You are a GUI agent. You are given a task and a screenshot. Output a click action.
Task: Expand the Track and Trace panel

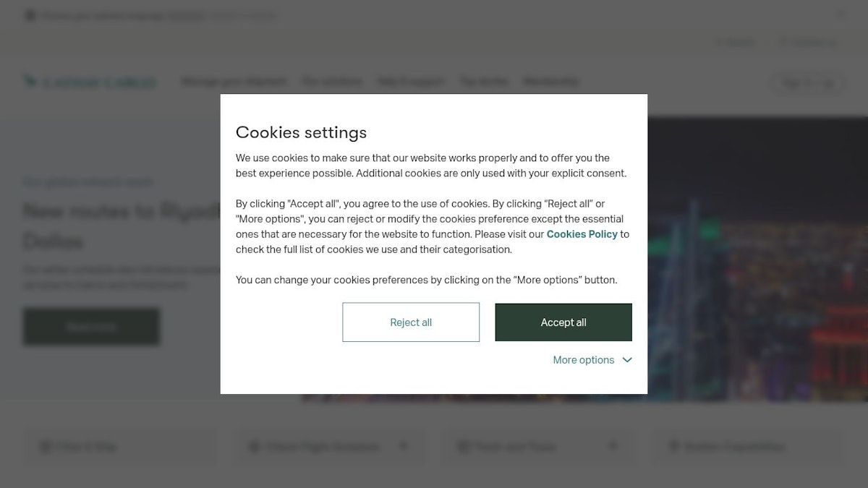613,446
